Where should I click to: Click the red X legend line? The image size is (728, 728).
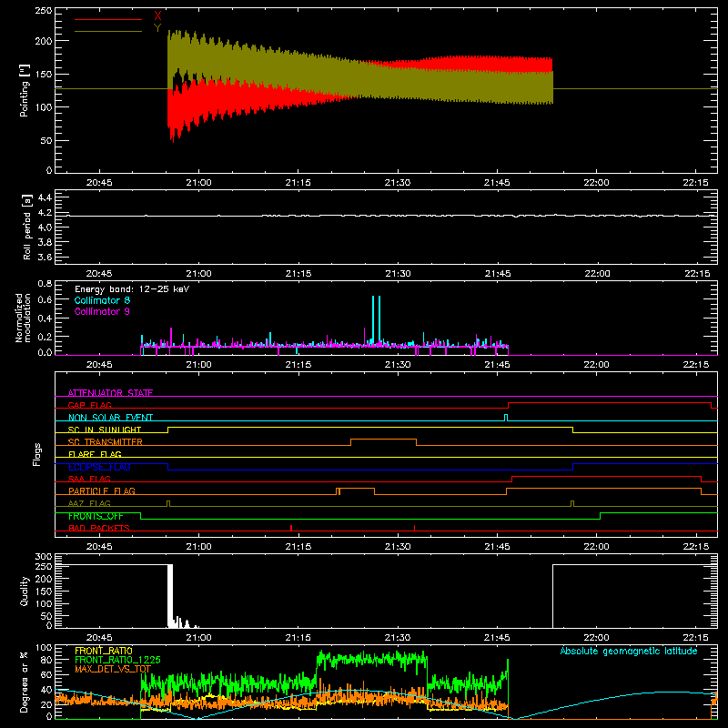pyautogui.click(x=108, y=19)
